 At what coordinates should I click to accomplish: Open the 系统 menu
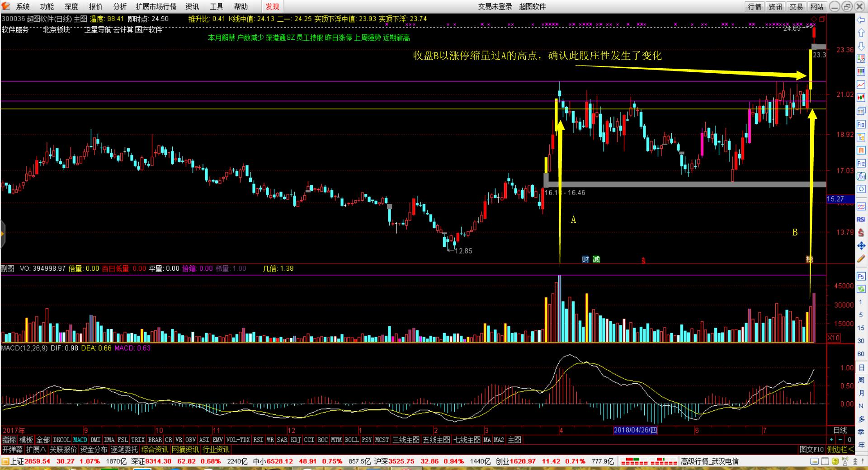point(23,6)
